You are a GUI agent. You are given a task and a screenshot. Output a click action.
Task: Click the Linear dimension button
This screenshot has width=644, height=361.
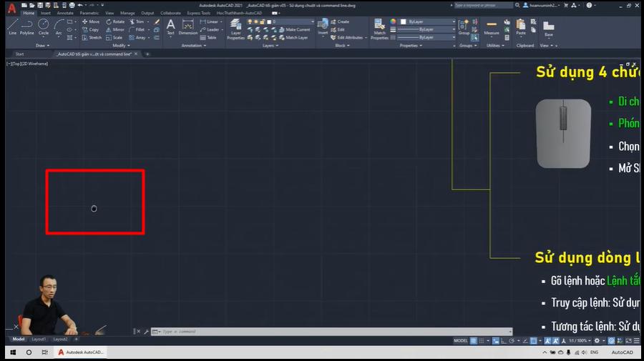click(210, 21)
